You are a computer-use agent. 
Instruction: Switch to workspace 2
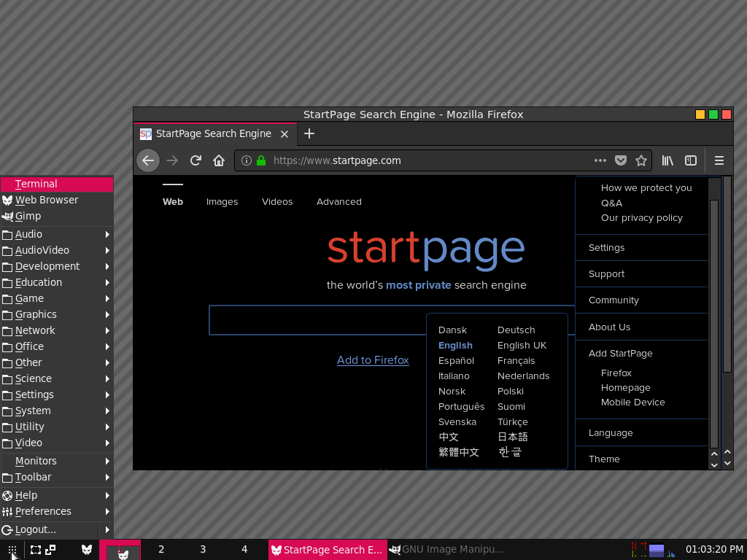(x=161, y=550)
